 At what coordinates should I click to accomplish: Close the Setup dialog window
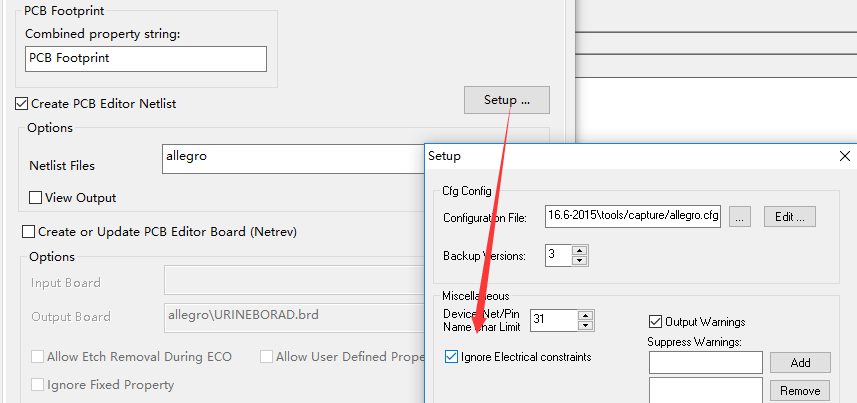click(845, 156)
